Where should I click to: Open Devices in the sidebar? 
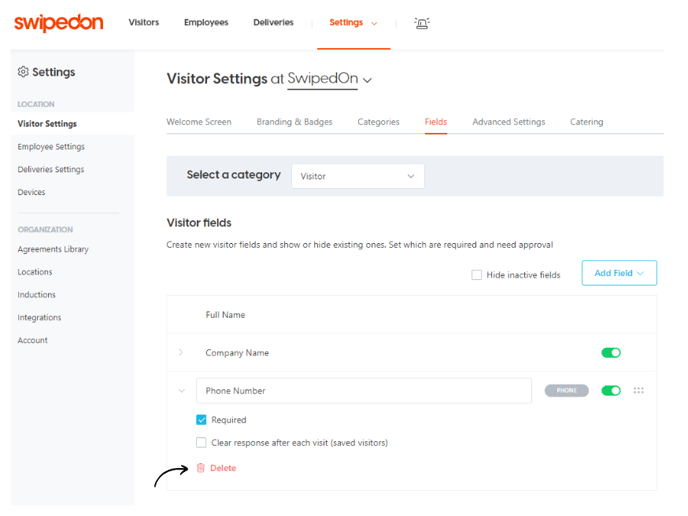click(x=31, y=192)
